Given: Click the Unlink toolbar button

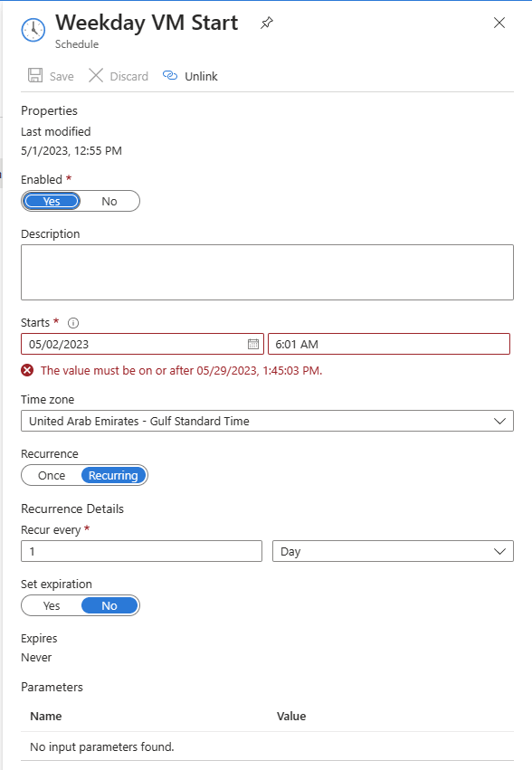Looking at the screenshot, I should click(190, 76).
